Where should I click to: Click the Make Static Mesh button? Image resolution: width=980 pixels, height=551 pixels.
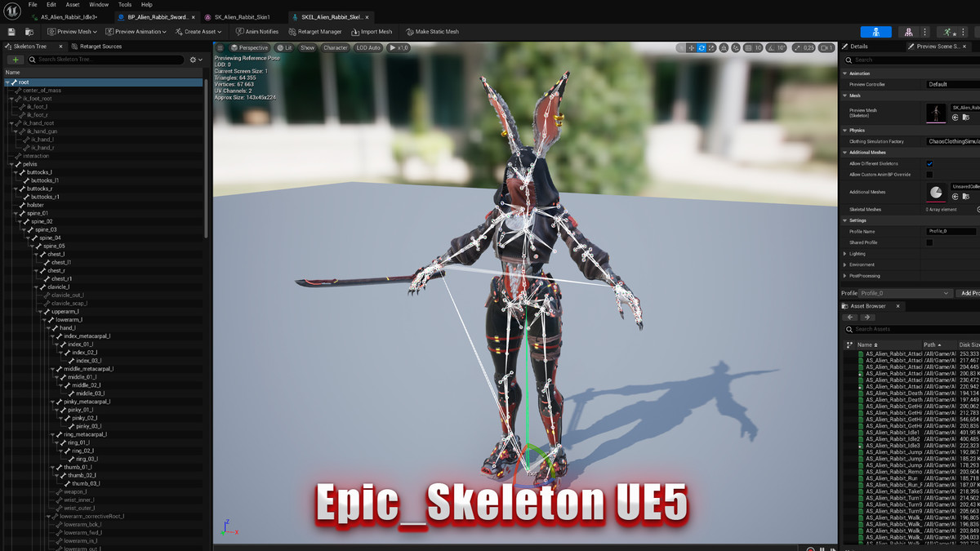tap(432, 32)
